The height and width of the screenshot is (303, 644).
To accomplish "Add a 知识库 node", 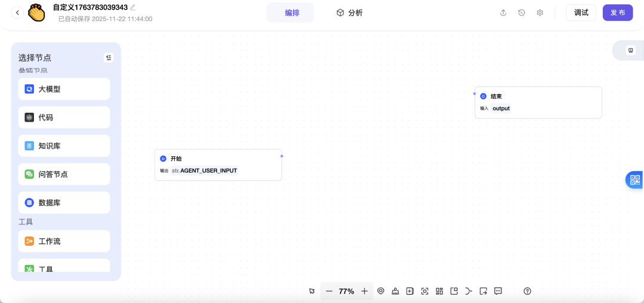I will 64,146.
